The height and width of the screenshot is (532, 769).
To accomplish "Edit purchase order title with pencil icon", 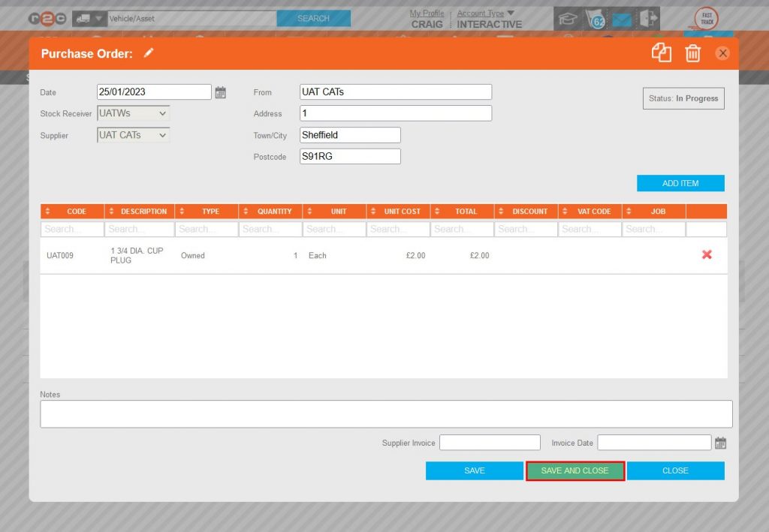I will pos(148,54).
